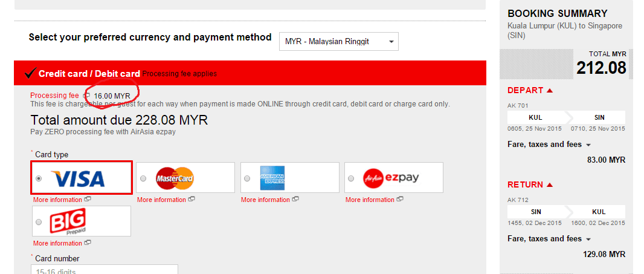The image size is (644, 274).
Task: Click the SIN destination box under DEPART
Action: pyautogui.click(x=599, y=117)
